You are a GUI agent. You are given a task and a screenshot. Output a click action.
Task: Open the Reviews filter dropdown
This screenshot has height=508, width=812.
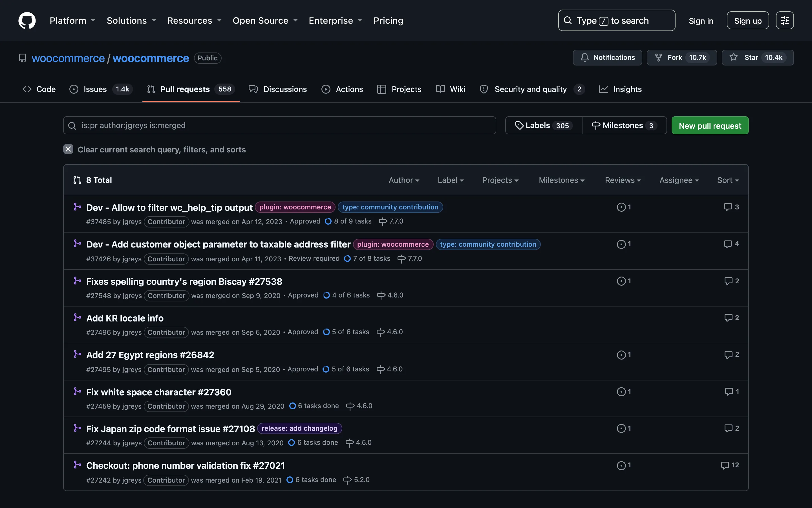[x=623, y=180]
